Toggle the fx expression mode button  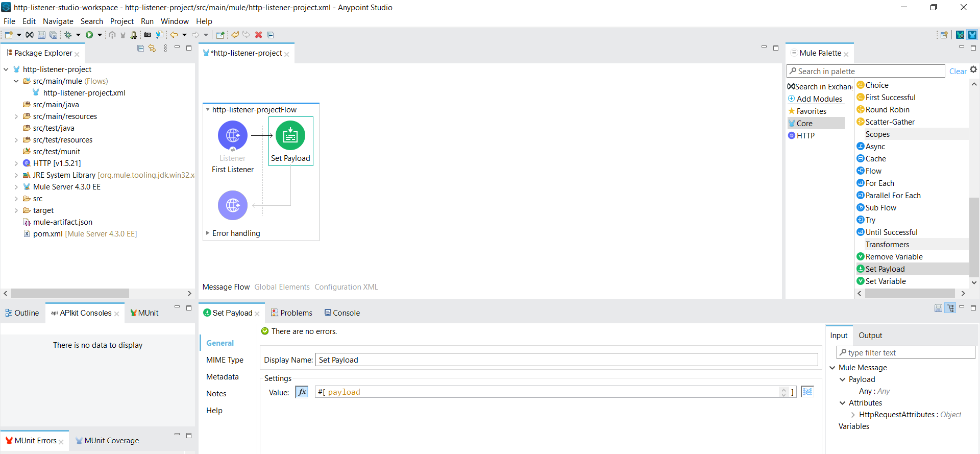point(302,392)
